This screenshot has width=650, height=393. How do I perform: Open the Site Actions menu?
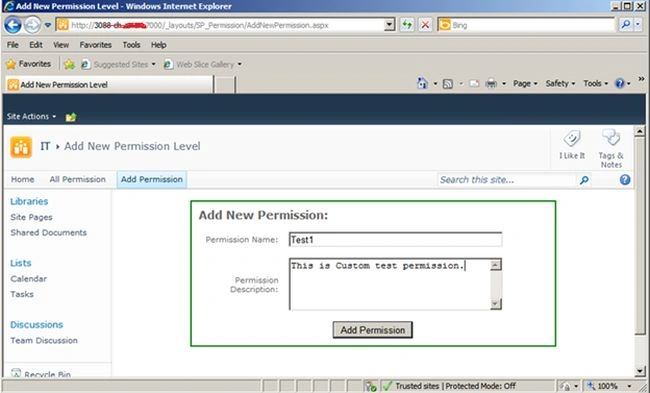[x=31, y=116]
